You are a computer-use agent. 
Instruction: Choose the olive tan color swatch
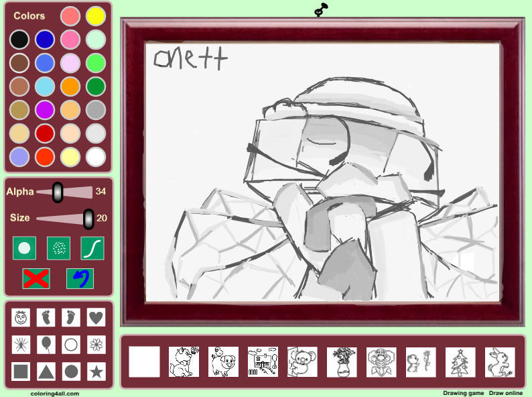(19, 110)
